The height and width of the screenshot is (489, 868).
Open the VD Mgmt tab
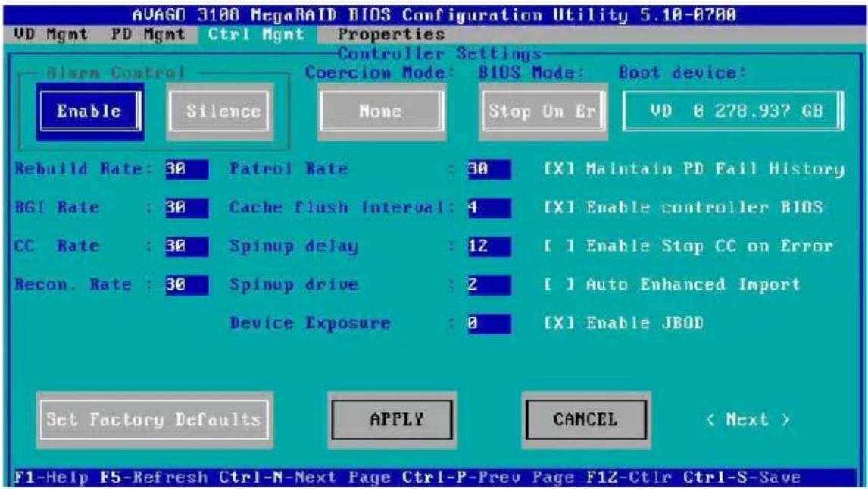[51, 34]
